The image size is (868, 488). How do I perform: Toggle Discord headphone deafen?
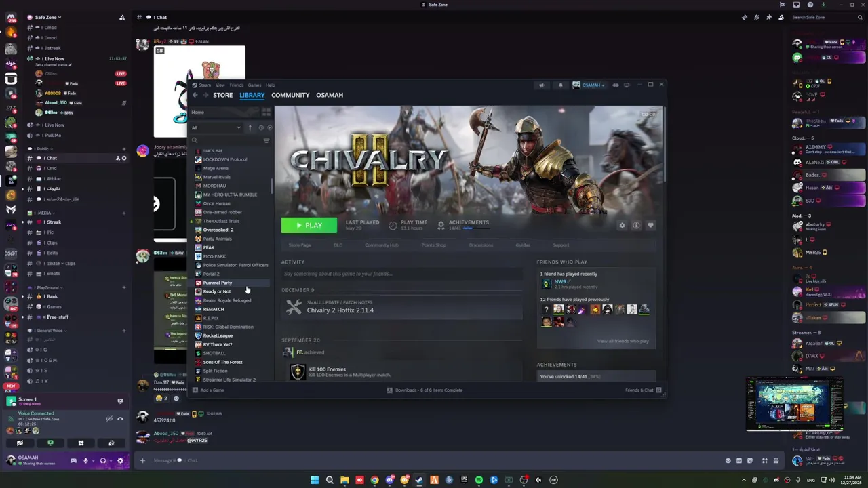tap(103, 460)
